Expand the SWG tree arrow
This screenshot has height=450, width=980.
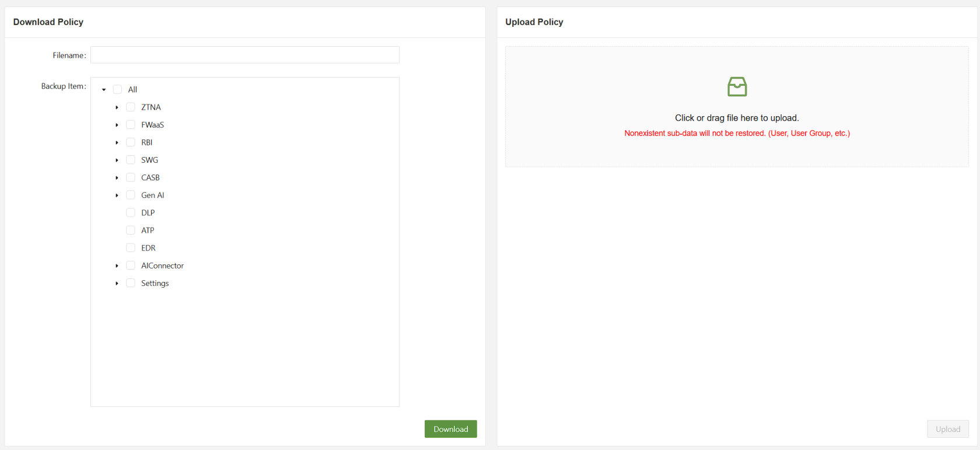pyautogui.click(x=117, y=160)
